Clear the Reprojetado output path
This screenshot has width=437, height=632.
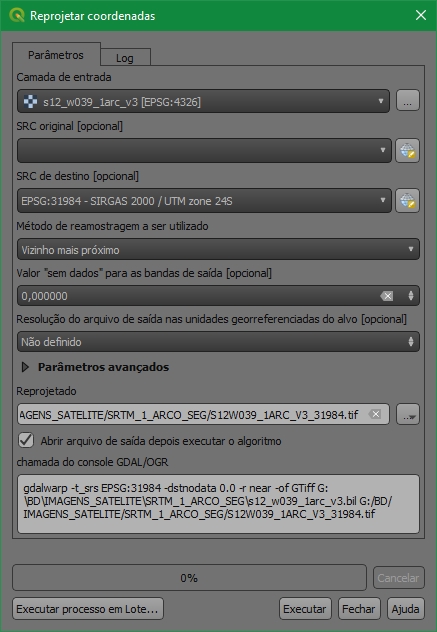pyautogui.click(x=375, y=414)
